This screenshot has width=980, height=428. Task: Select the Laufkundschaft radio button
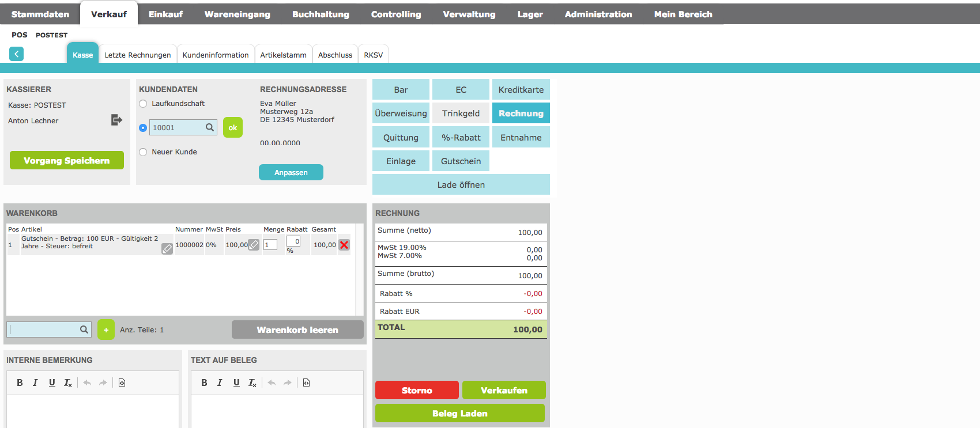tap(143, 104)
